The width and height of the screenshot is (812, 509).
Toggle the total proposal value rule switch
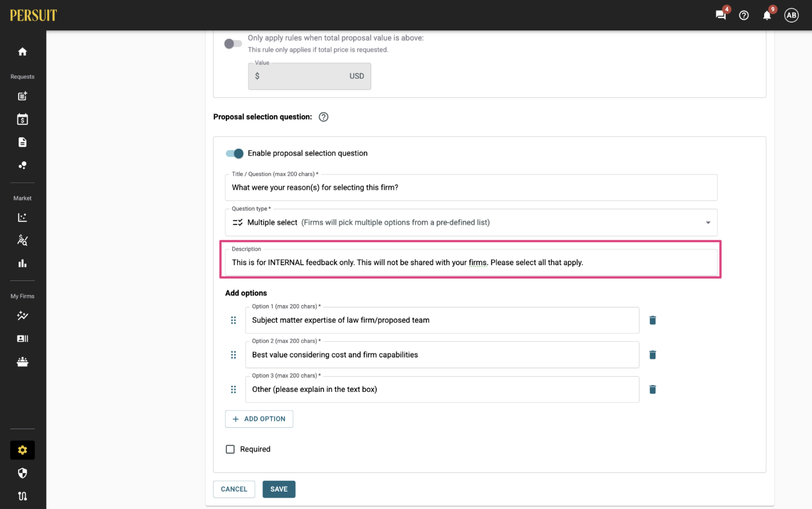point(233,44)
